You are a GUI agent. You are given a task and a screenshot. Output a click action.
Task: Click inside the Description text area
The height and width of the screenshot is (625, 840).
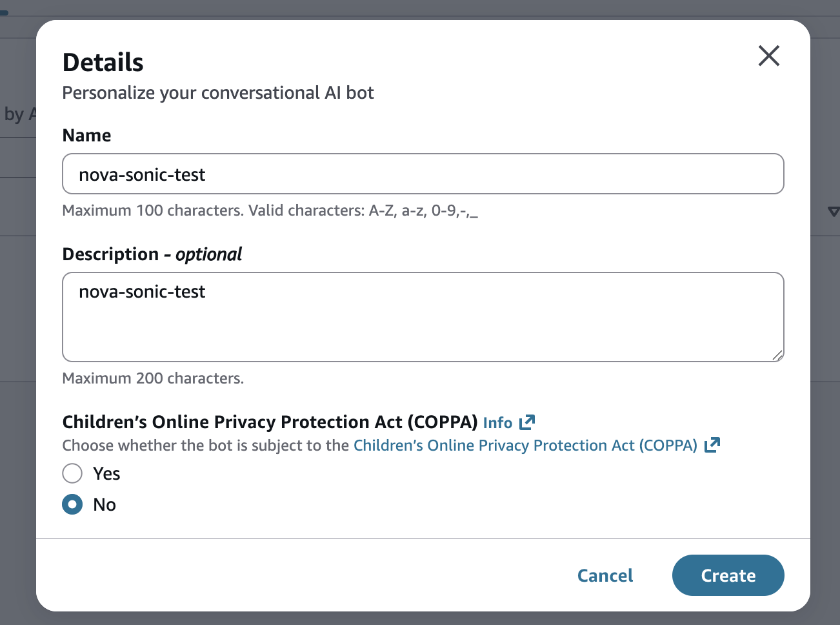click(x=423, y=316)
